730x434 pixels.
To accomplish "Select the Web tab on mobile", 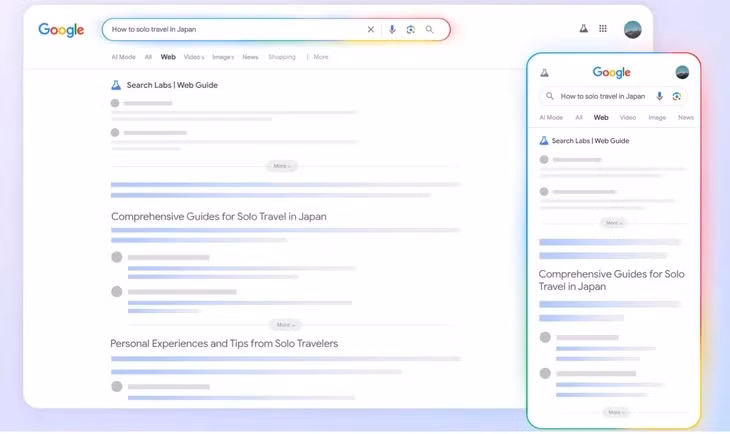I will (x=601, y=118).
